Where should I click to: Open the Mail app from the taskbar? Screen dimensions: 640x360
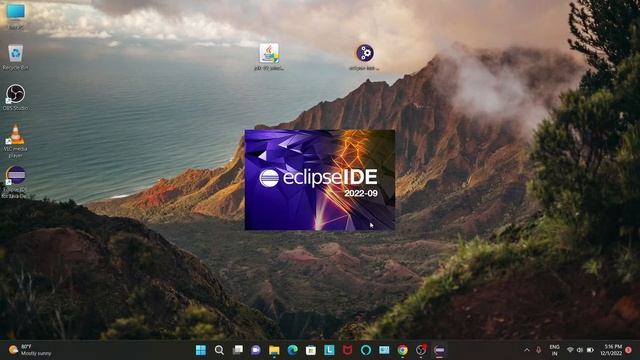click(x=384, y=350)
